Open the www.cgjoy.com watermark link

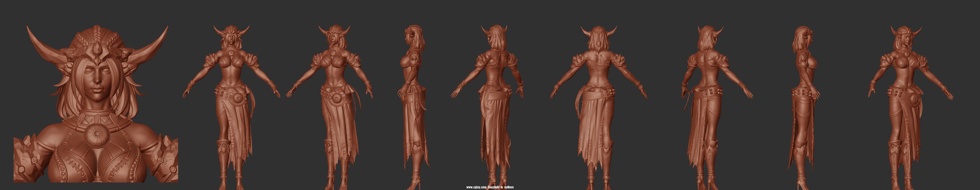coord(477,187)
